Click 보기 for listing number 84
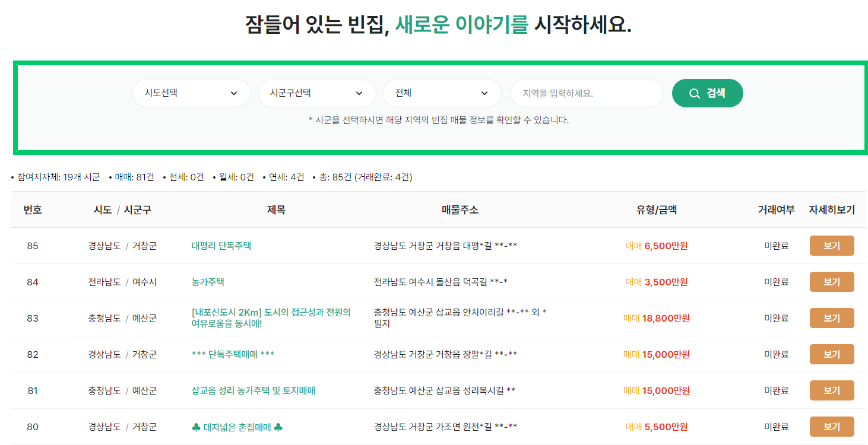The width and height of the screenshot is (868, 445). [831, 281]
